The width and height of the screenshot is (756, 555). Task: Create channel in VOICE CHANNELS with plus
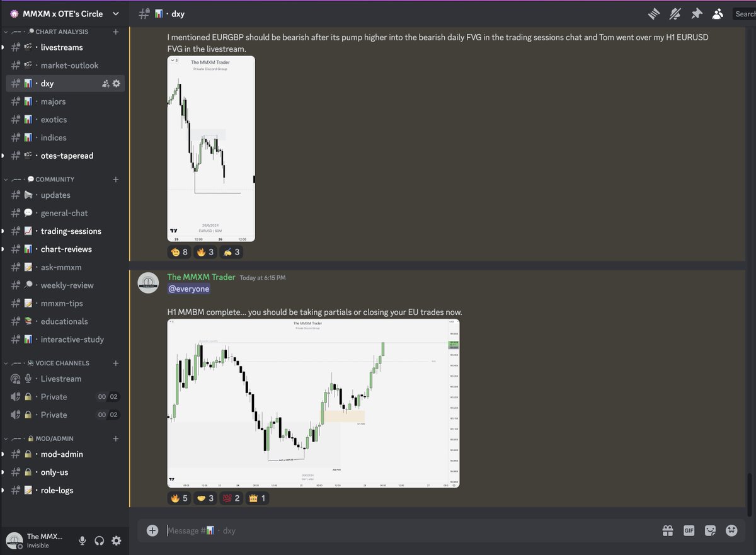(x=115, y=363)
